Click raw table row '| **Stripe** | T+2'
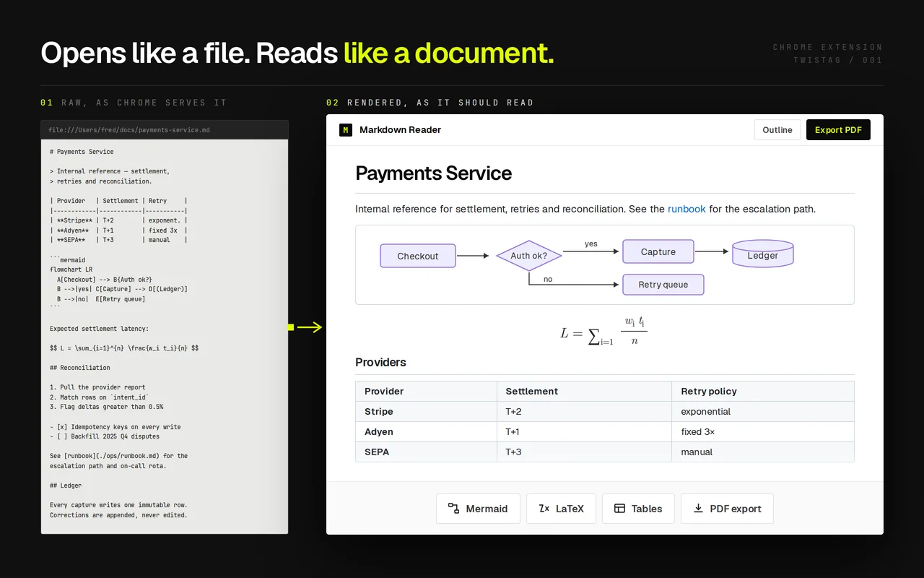924x578 pixels. point(118,220)
